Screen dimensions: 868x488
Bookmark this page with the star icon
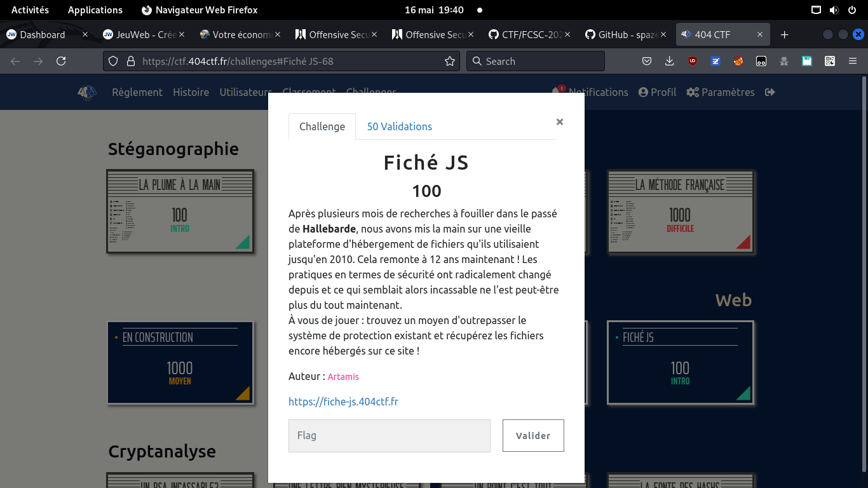(450, 61)
